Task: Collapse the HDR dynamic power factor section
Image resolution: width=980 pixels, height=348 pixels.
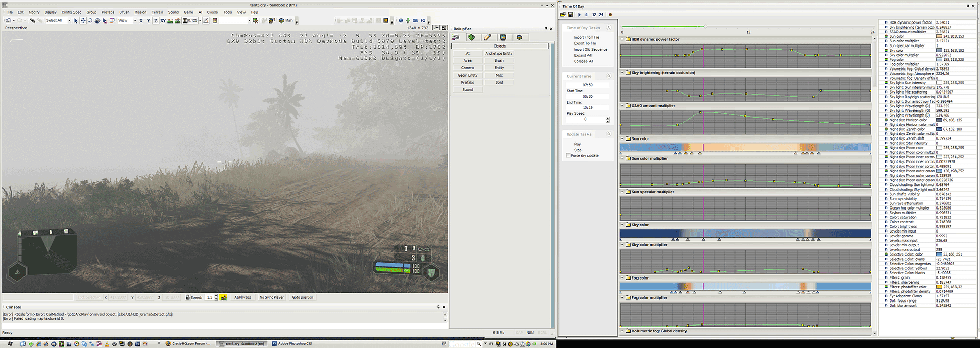Action: point(623,39)
